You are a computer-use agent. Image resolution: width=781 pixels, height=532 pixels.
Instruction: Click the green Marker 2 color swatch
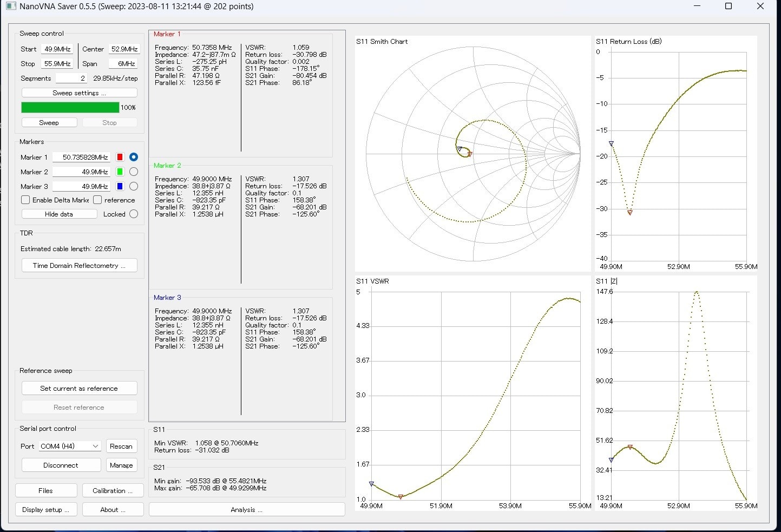coord(120,172)
